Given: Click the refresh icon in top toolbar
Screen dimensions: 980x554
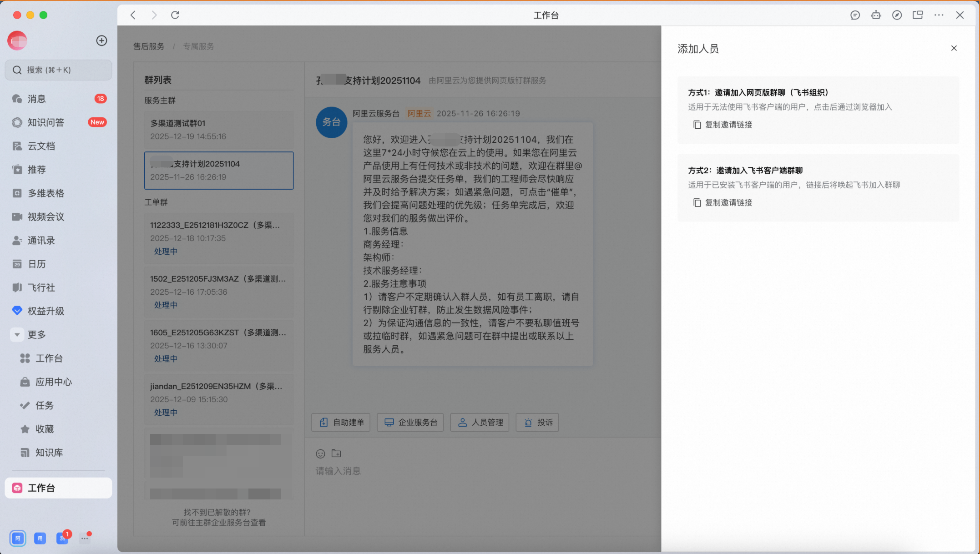Looking at the screenshot, I should [x=175, y=15].
